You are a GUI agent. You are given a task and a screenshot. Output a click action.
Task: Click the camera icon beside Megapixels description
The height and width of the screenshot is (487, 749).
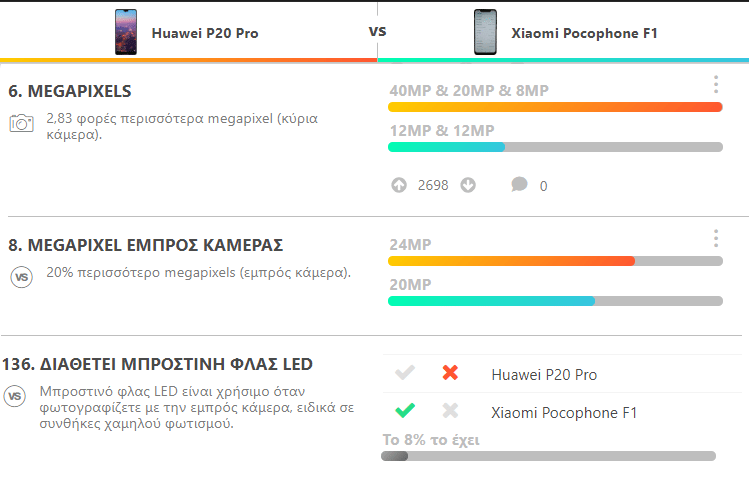pyautogui.click(x=21, y=123)
